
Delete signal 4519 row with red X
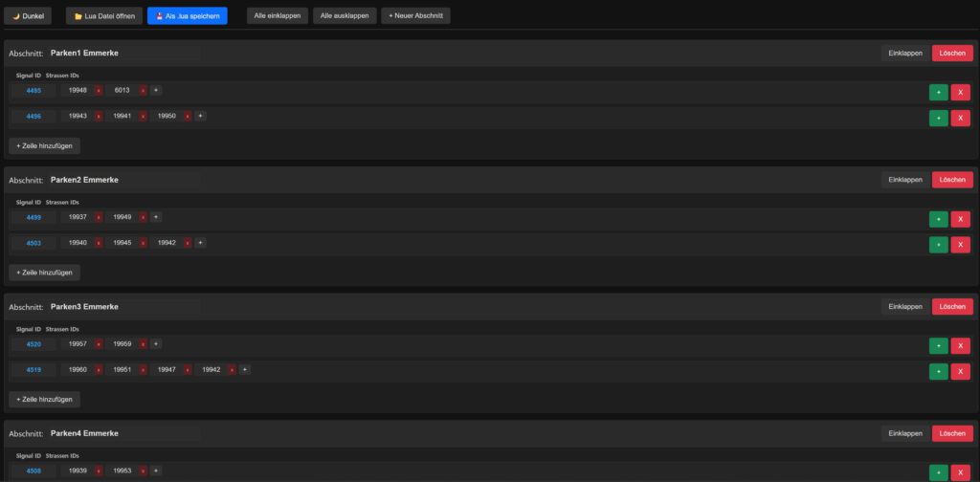tap(960, 371)
